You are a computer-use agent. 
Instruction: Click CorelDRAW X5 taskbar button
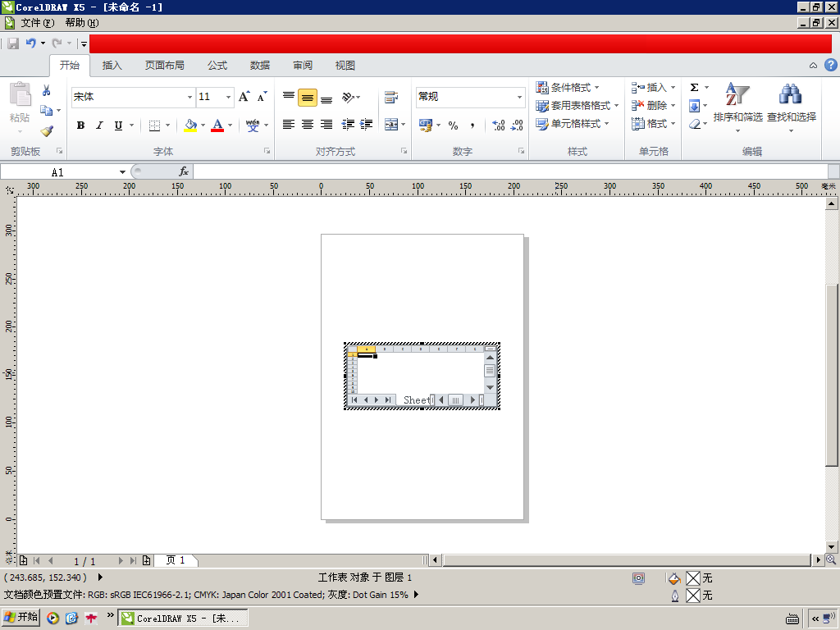point(183,619)
